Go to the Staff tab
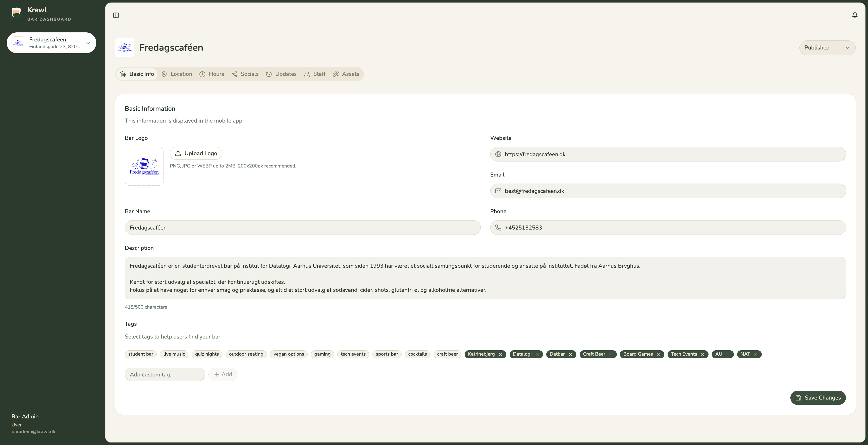Image resolution: width=868 pixels, height=445 pixels. [x=315, y=74]
